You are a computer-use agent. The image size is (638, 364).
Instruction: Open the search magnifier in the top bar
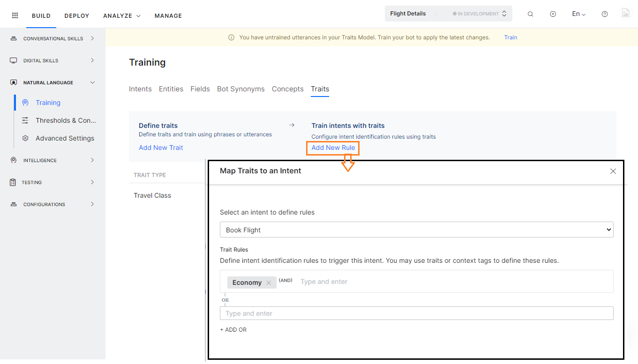[x=530, y=14]
